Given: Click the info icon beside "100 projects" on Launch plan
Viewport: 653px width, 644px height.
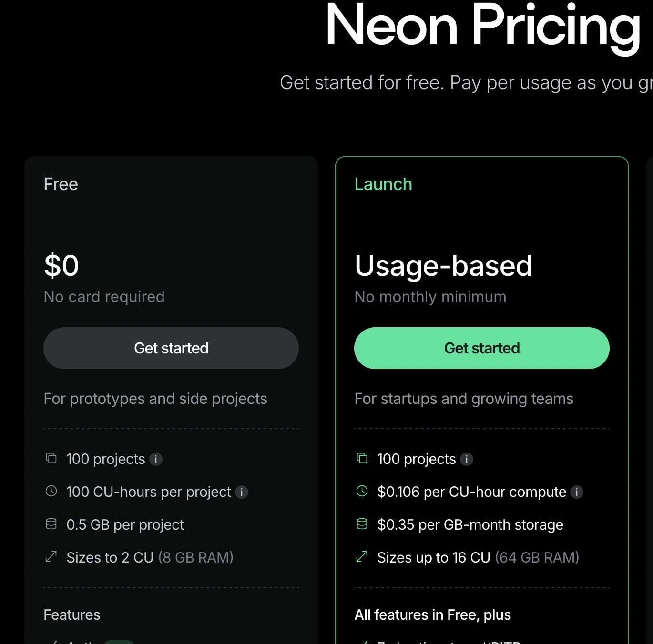Looking at the screenshot, I should 468,459.
